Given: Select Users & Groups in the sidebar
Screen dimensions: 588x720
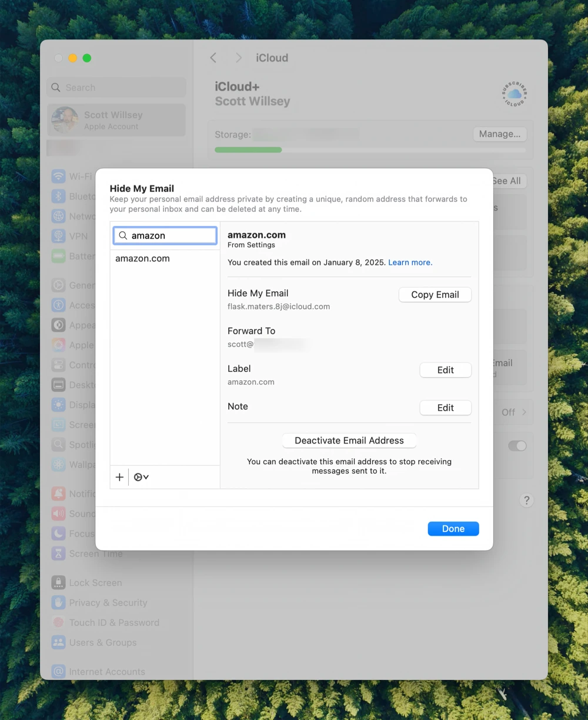Looking at the screenshot, I should tap(58, 642).
